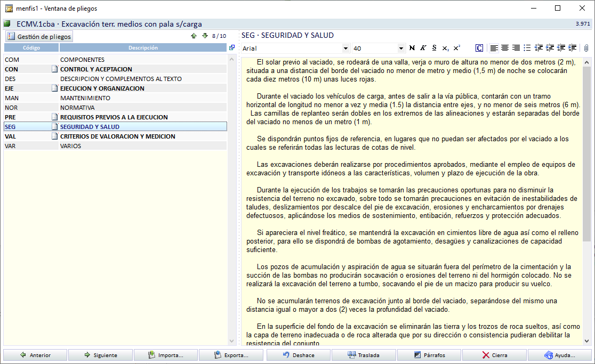This screenshot has height=364, width=595.
Task: Toggle bold (N) formatting
Action: click(412, 48)
